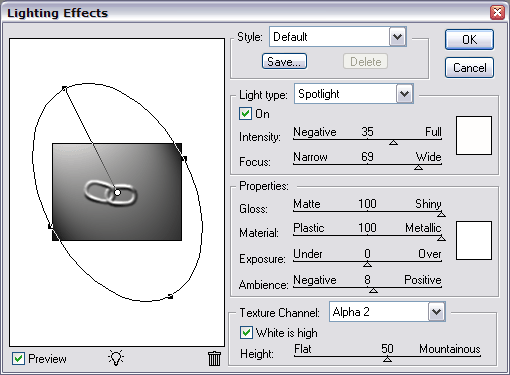Open the Properties material color swatch
This screenshot has height=375, width=510.
pos(474,240)
